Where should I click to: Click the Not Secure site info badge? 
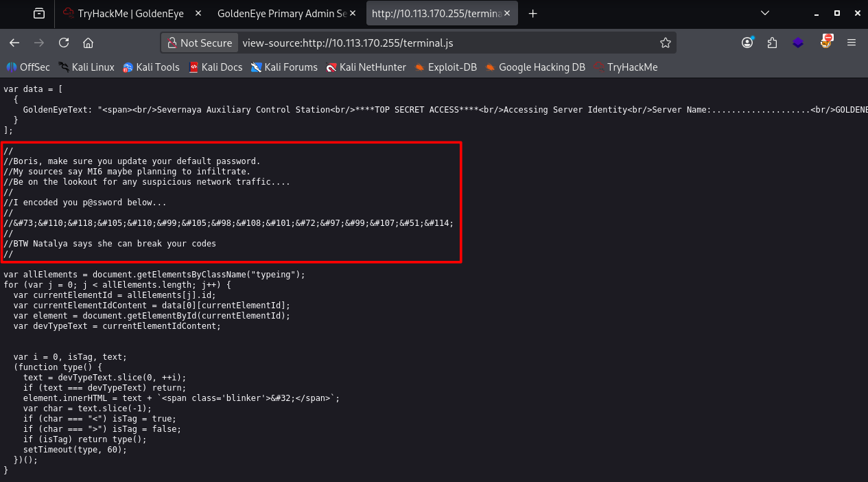[x=200, y=43]
